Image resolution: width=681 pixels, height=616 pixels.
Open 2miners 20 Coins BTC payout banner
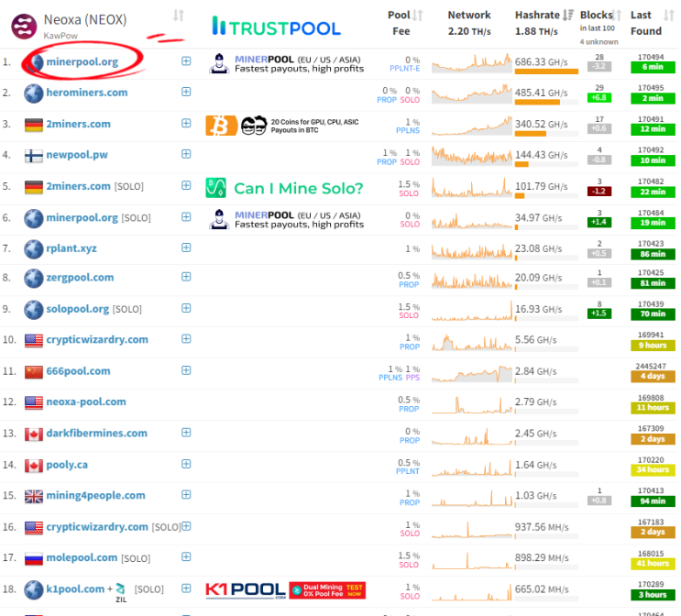pos(282,126)
